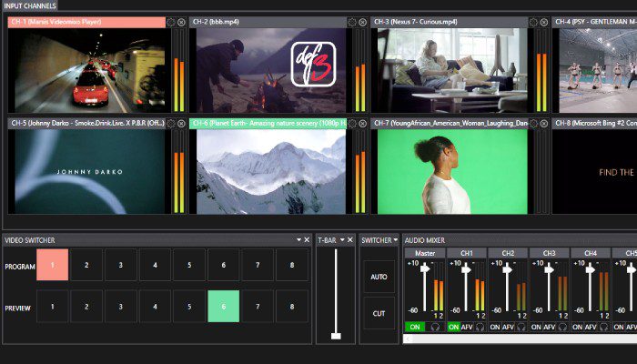Select Preview source 3

coord(121,307)
